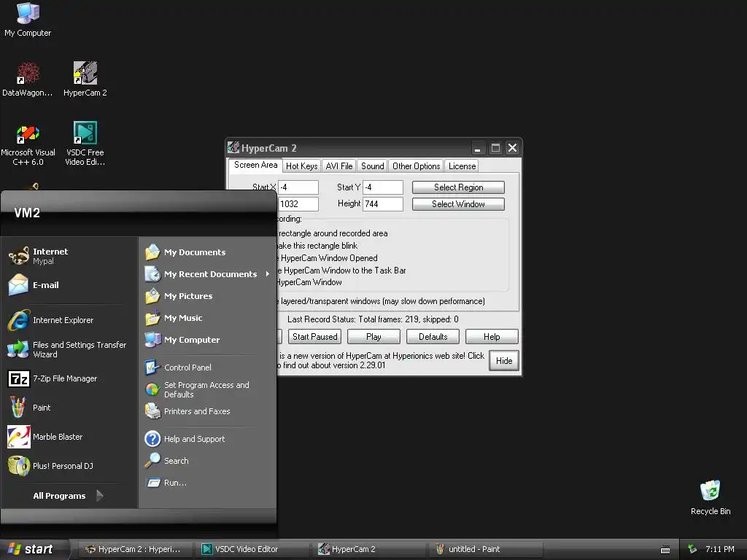Click the Start Y input field
747x560 pixels.
pyautogui.click(x=383, y=187)
